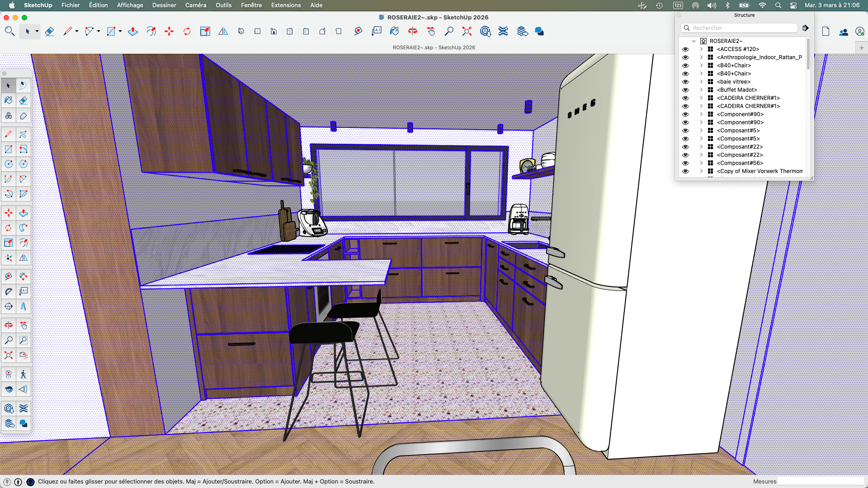Select the Move tool
The height and width of the screenshot is (488, 868).
[x=169, y=32]
